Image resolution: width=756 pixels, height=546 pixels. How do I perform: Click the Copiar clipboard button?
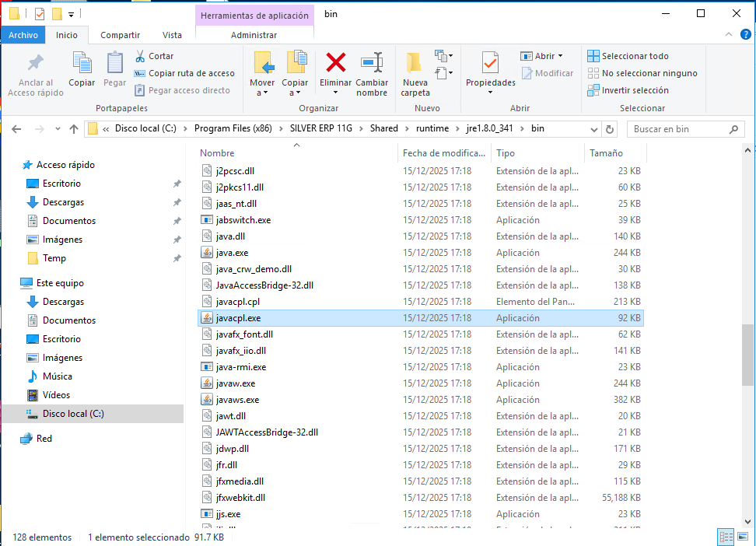(82, 69)
